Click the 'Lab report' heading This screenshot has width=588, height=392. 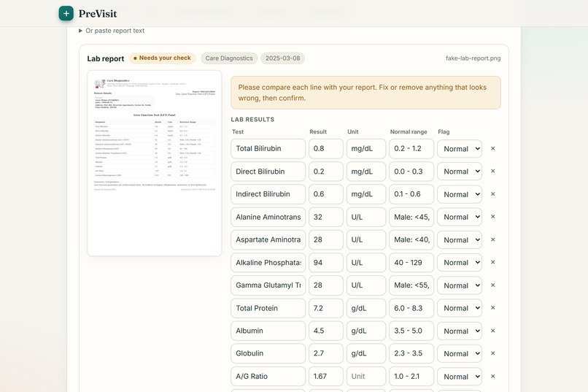tap(105, 58)
